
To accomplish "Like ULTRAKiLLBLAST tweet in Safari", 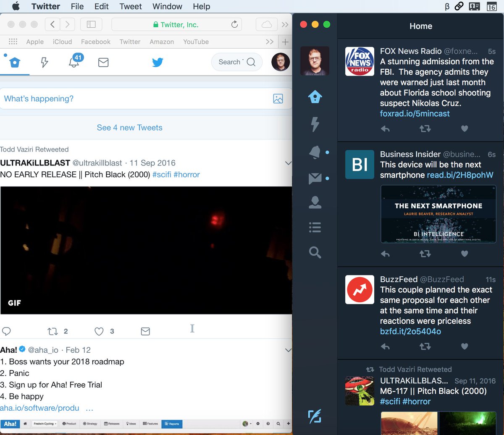I will click(x=99, y=332).
